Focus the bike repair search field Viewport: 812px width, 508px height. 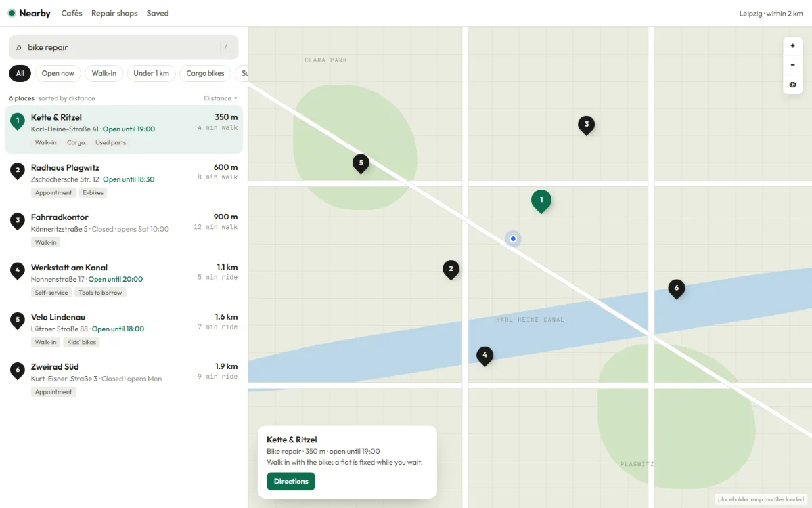pyautogui.click(x=123, y=47)
